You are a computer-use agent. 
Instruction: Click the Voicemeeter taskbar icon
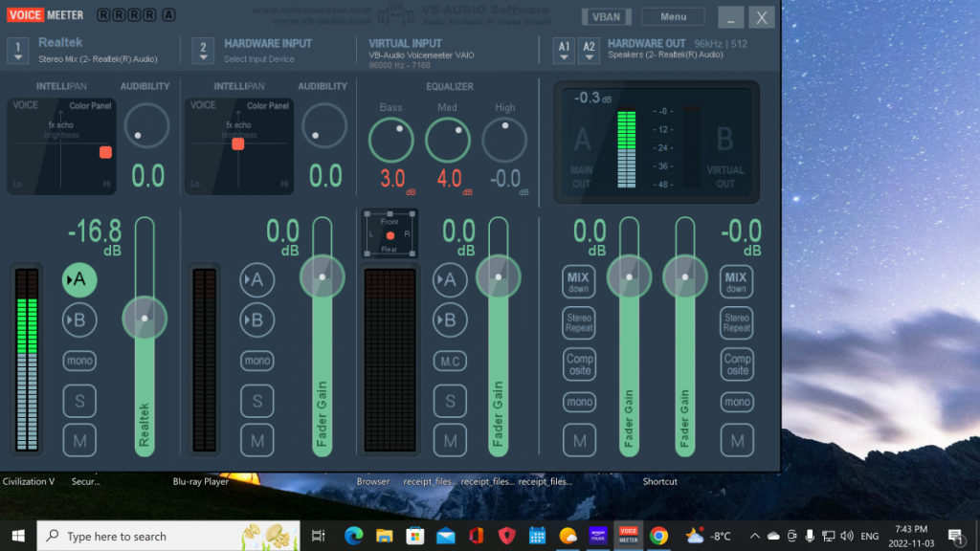[628, 536]
